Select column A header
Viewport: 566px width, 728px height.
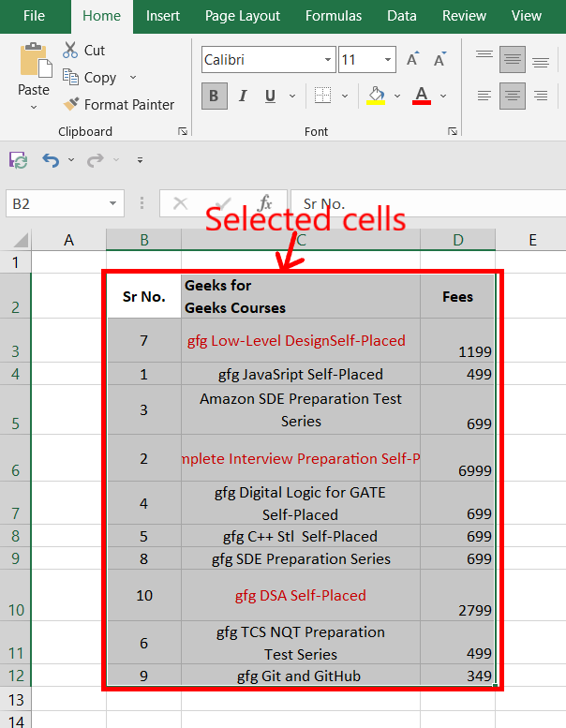[68, 240]
